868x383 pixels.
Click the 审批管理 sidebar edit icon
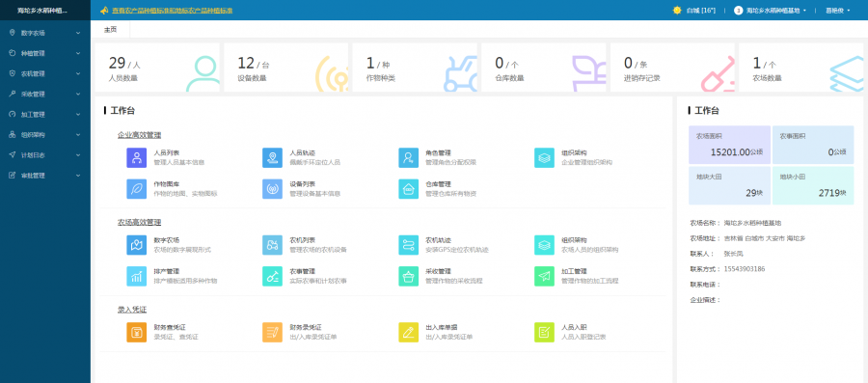(13, 176)
